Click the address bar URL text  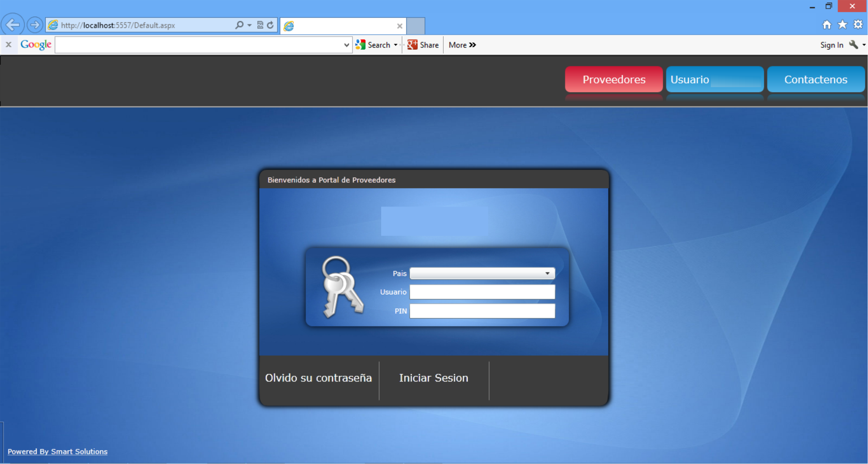[x=118, y=25]
